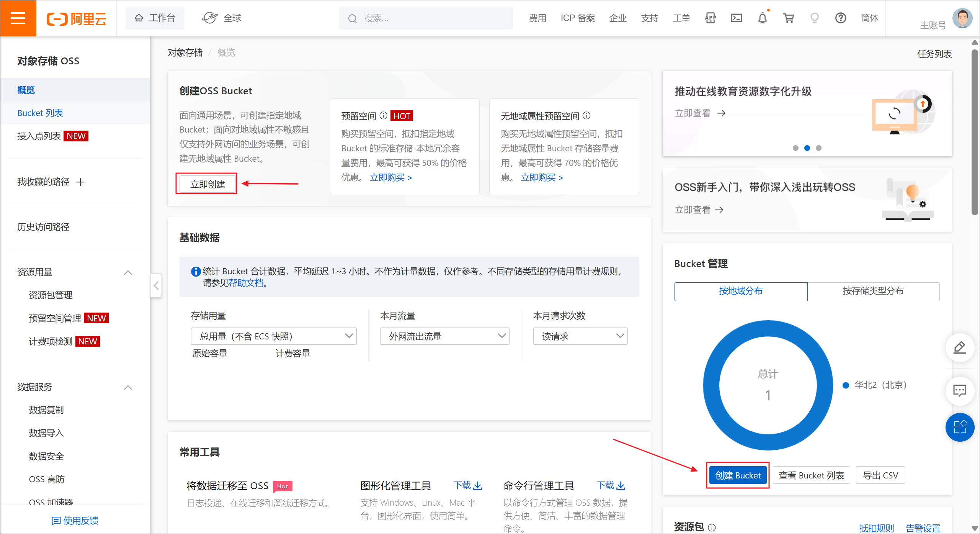
Task: Open the Cloud Shell terminal icon
Action: (x=736, y=18)
